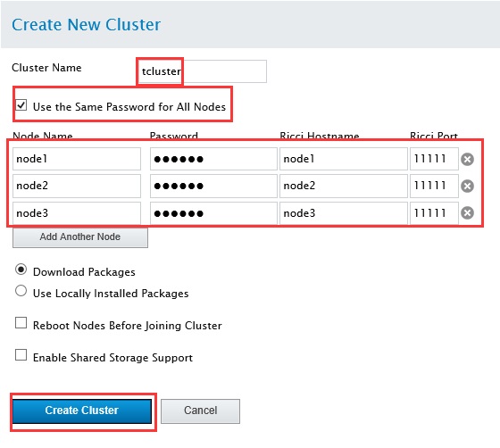Edit the node3 Ricci Hostname field
The width and height of the screenshot is (500, 448).
(x=344, y=213)
